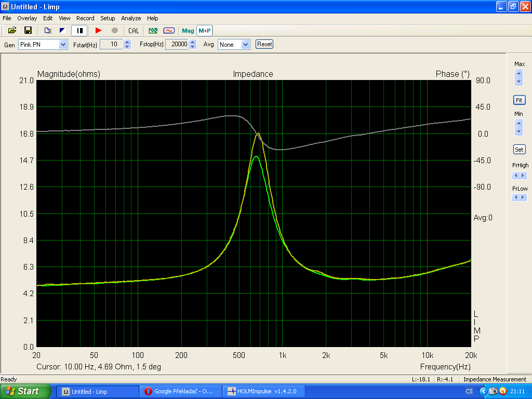Start recording with the red play arrow
Image resolution: width=532 pixels, height=399 pixels.
pyautogui.click(x=98, y=31)
